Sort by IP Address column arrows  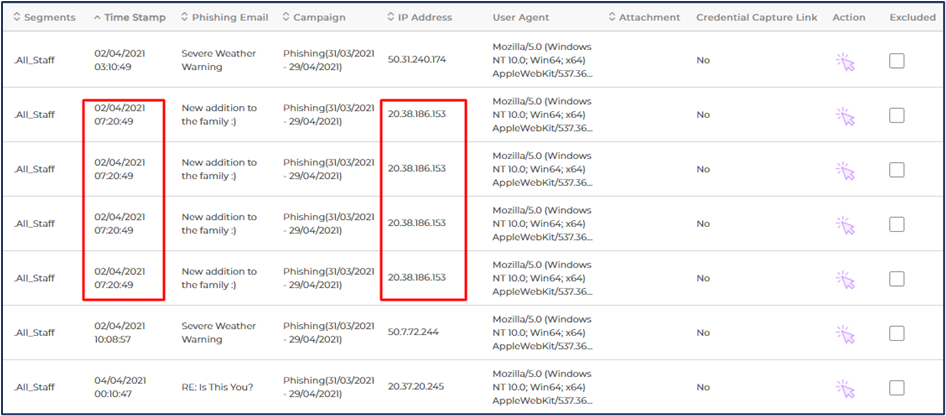pyautogui.click(x=390, y=17)
